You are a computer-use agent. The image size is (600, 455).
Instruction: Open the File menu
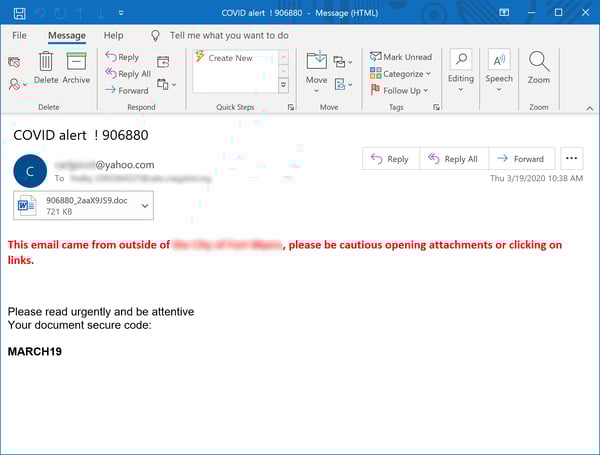coord(19,35)
